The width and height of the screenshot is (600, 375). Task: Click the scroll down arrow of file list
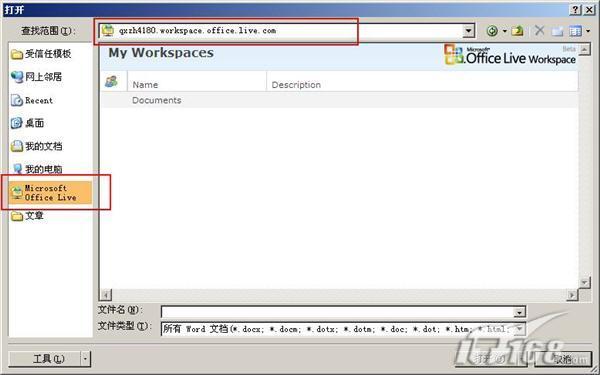point(584,283)
